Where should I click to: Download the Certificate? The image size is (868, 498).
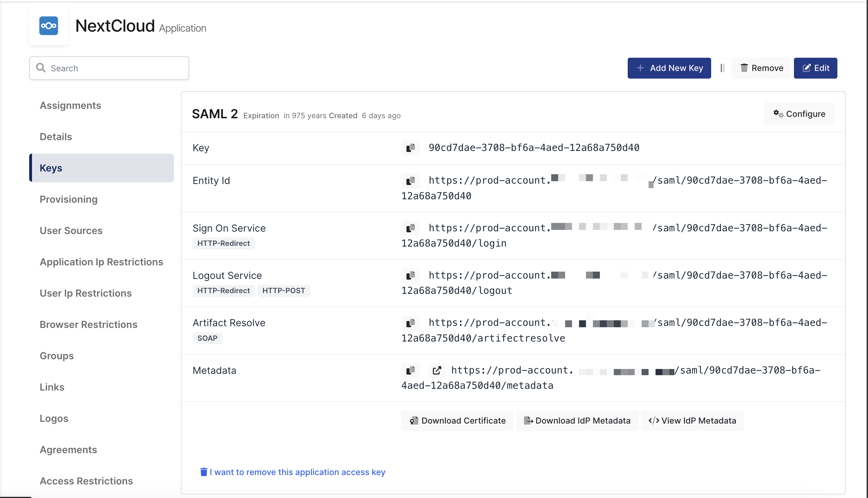click(457, 421)
